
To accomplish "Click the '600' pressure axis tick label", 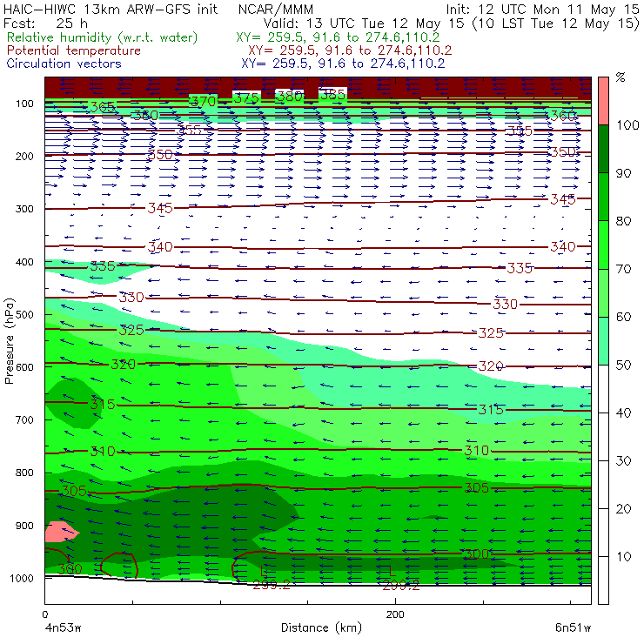I will pyautogui.click(x=24, y=367).
